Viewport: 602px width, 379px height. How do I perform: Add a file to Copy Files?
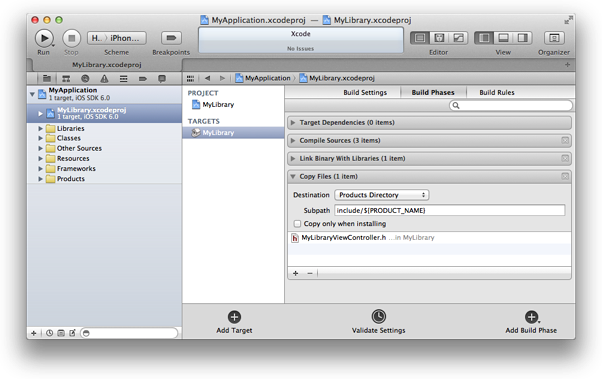click(x=295, y=273)
